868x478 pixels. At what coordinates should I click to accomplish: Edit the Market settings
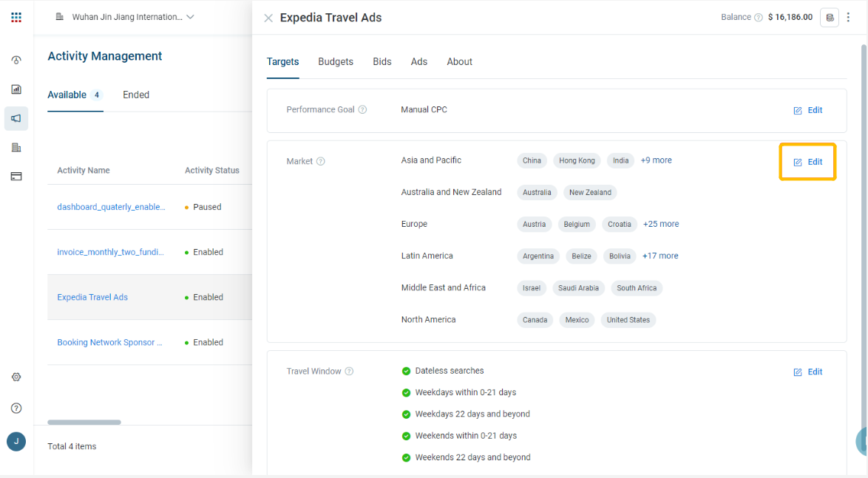[807, 162]
